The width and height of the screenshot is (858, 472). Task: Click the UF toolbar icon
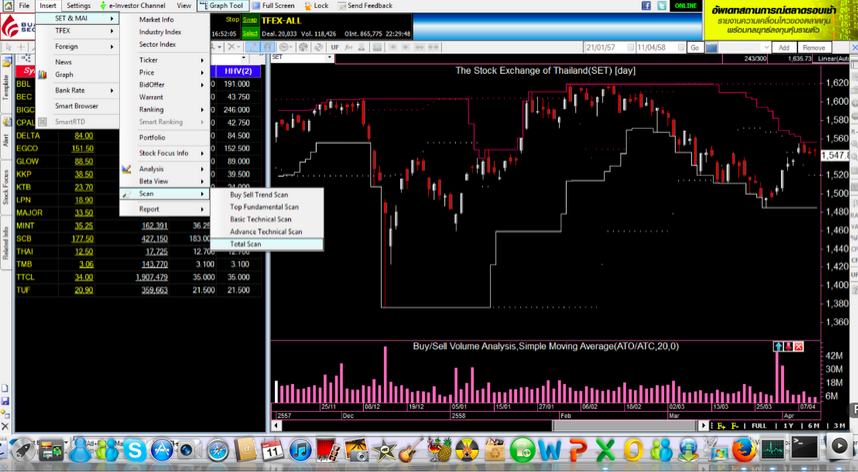click(x=335, y=48)
